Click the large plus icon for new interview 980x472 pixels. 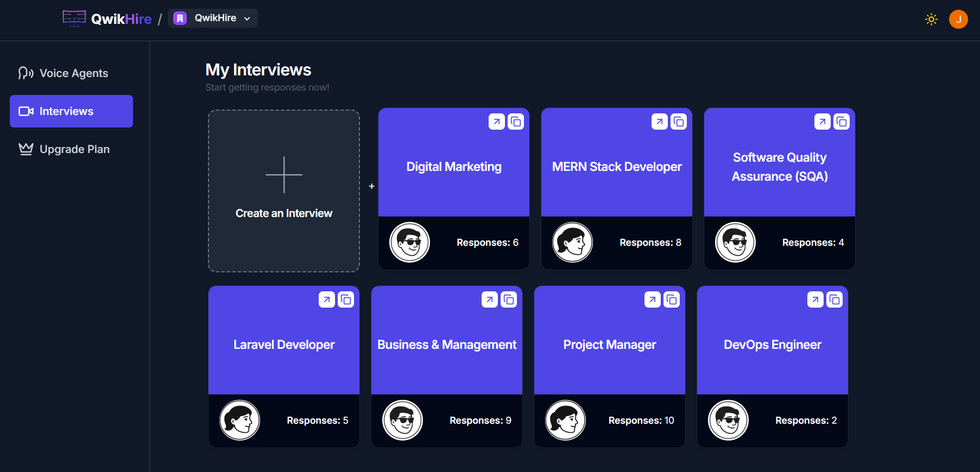(x=284, y=175)
